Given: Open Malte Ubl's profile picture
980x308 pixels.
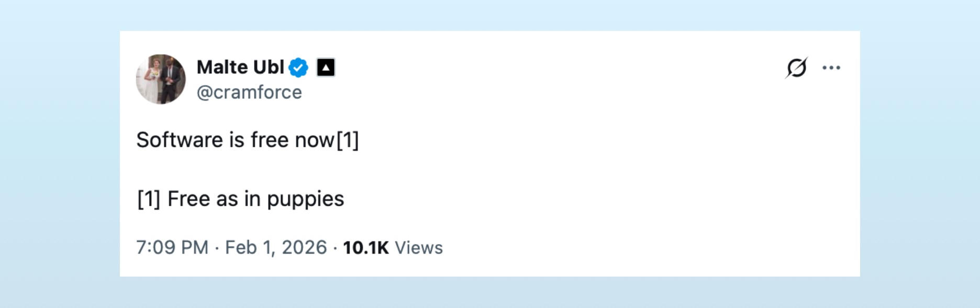Looking at the screenshot, I should (x=161, y=79).
